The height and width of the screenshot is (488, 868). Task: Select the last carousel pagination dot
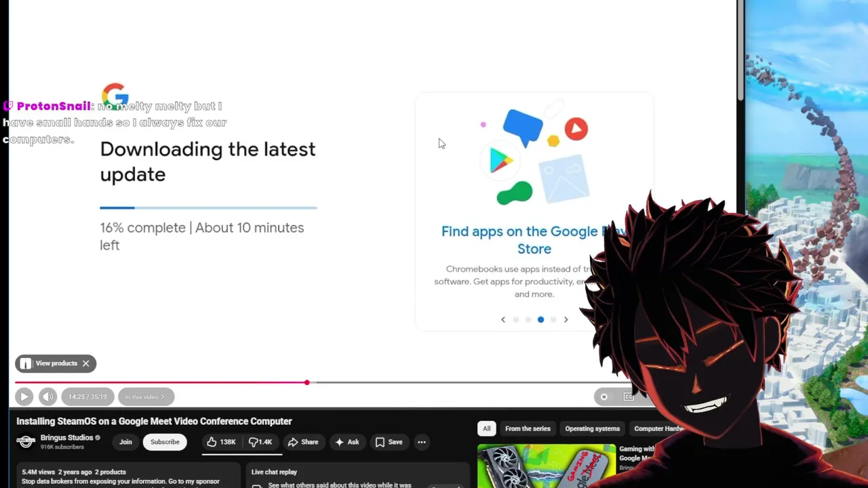click(x=553, y=319)
